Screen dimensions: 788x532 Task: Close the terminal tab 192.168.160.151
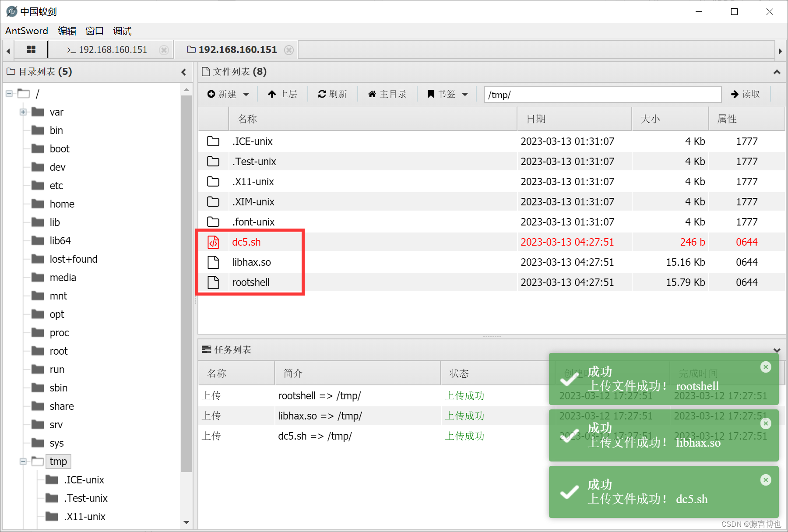point(164,50)
